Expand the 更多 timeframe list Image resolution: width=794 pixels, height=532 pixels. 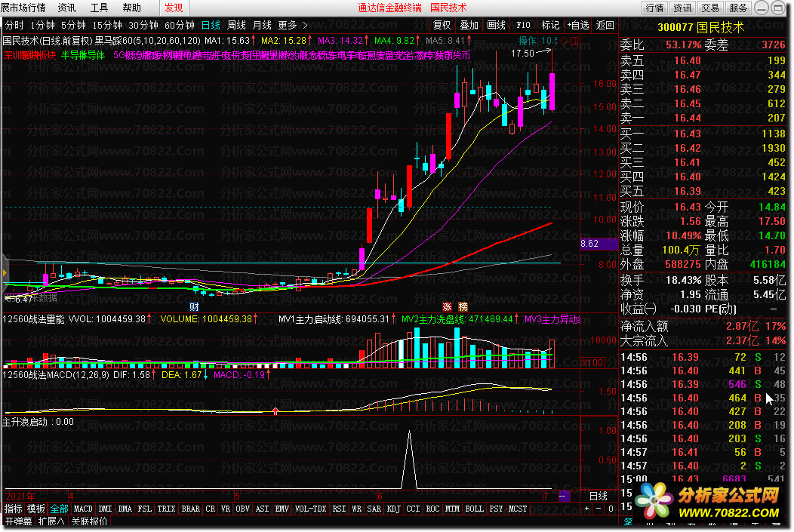[x=287, y=26]
